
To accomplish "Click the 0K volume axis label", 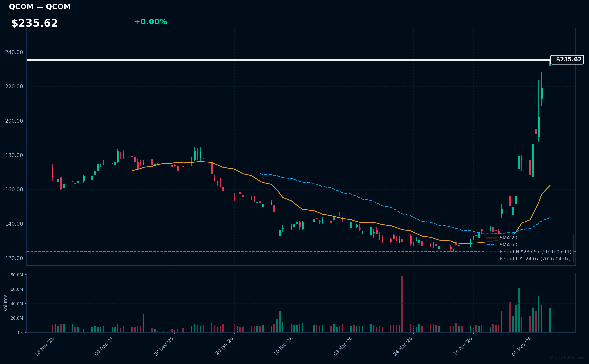I will 20,332.
